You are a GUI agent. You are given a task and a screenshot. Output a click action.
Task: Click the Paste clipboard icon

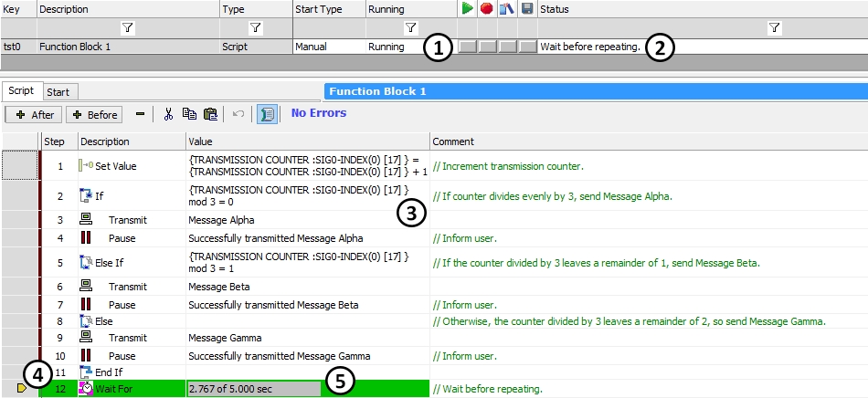tap(210, 114)
